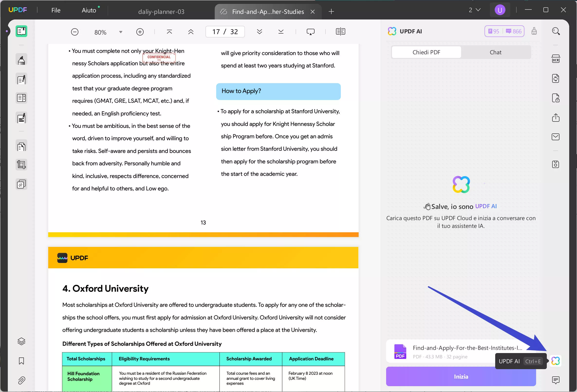Open the Convert PDF tool

pyautogui.click(x=556, y=78)
